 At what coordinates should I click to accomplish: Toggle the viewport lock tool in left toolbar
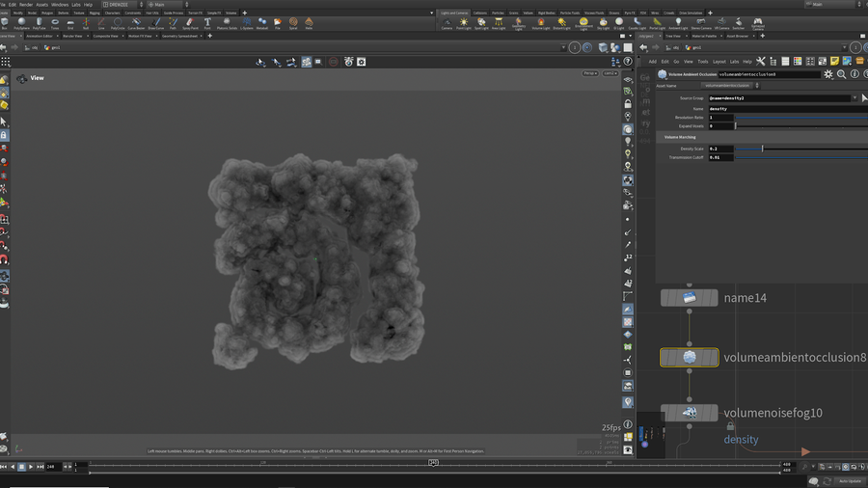[x=4, y=135]
